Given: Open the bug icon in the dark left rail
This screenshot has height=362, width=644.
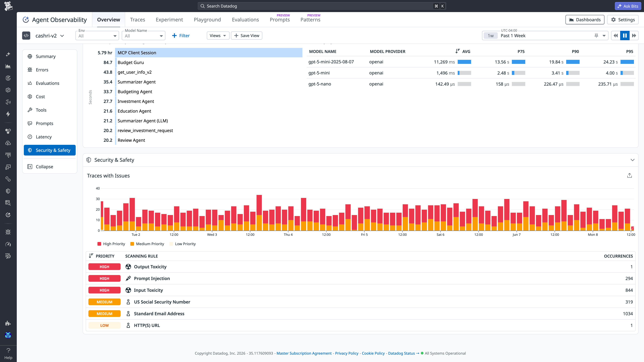Looking at the screenshot, I should point(8,232).
